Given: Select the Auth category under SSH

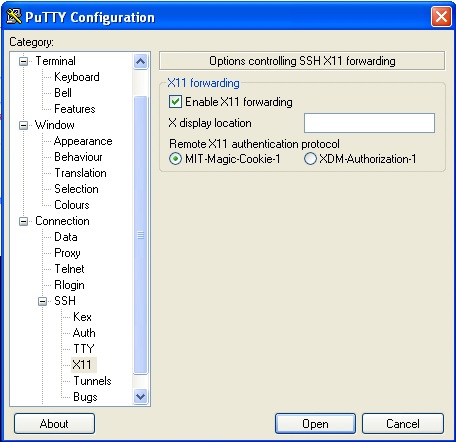Looking at the screenshot, I should click(x=84, y=333).
